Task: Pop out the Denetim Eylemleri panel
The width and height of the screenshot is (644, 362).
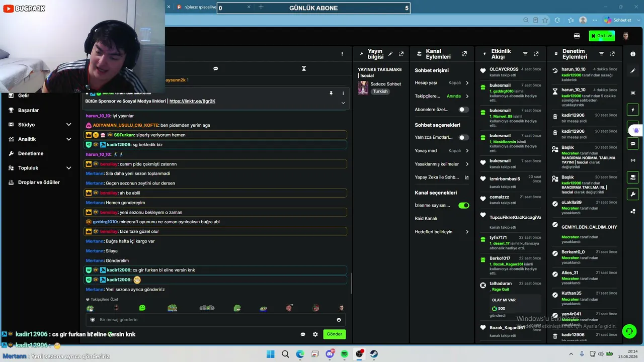Action: [612, 54]
